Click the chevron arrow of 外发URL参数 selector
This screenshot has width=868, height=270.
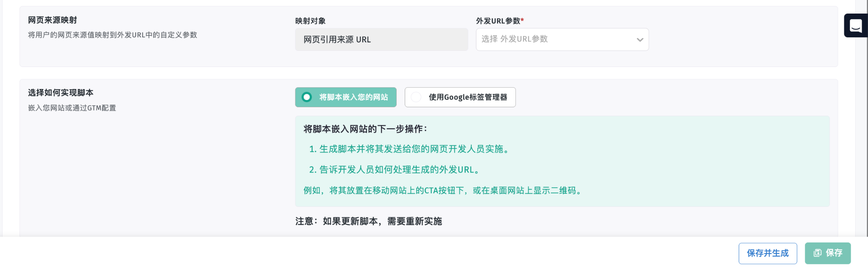point(640,40)
